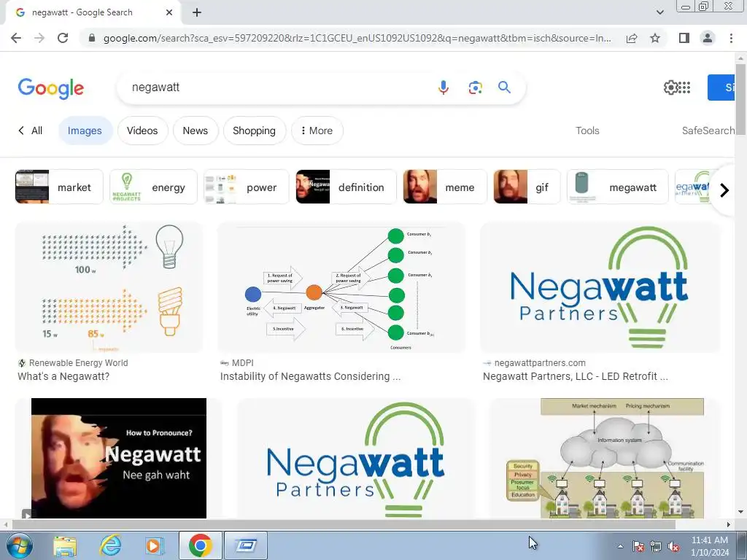Show hidden system tray icons
This screenshot has width=747, height=560.
tap(620, 546)
